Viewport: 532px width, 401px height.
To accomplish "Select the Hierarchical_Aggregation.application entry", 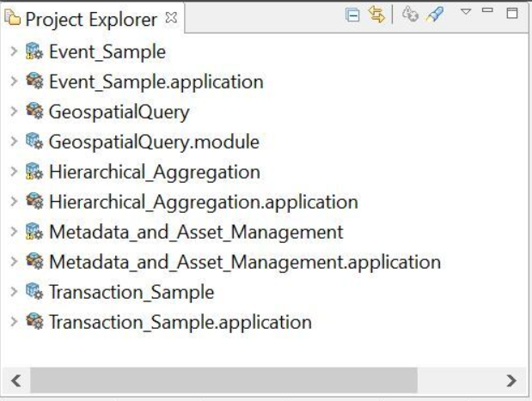I will click(203, 202).
